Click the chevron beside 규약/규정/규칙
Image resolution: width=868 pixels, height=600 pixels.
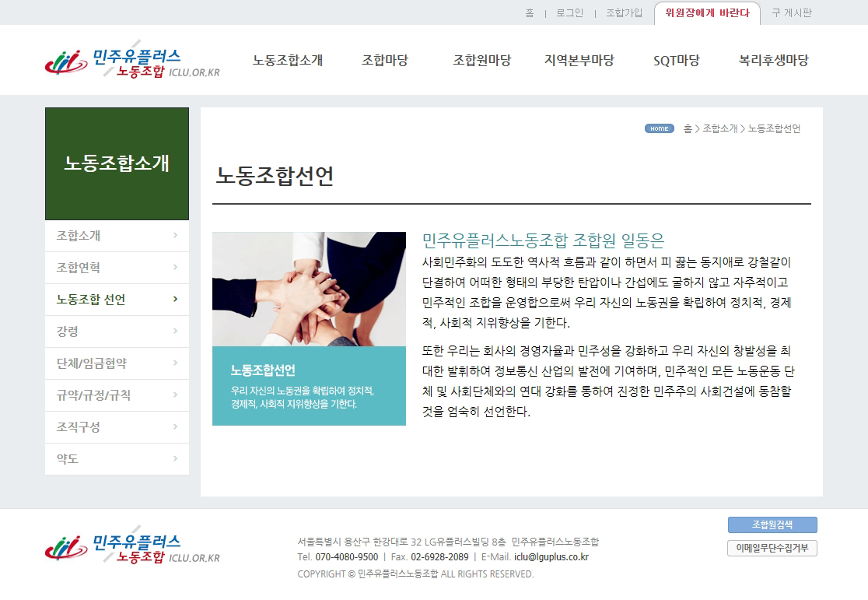point(176,395)
